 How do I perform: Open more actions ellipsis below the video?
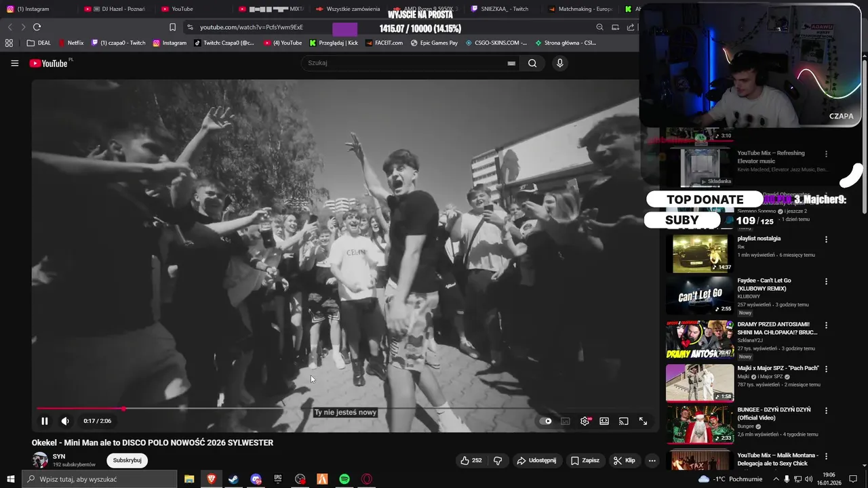pos(652,460)
